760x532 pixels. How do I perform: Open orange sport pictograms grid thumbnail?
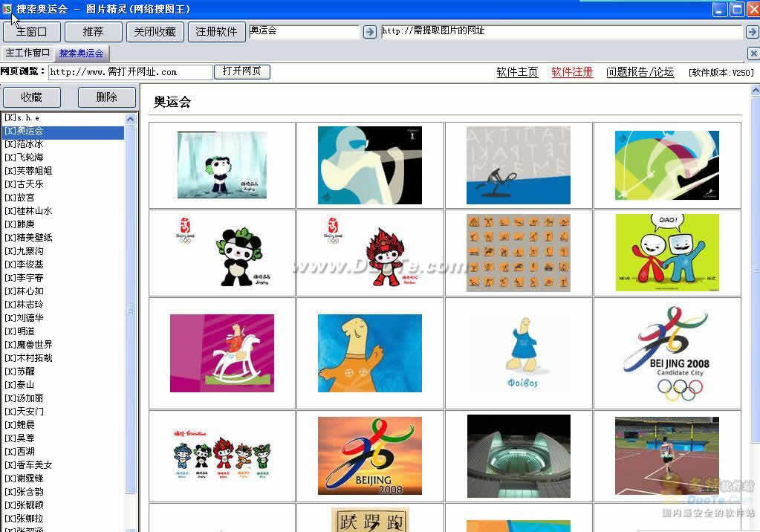(518, 253)
